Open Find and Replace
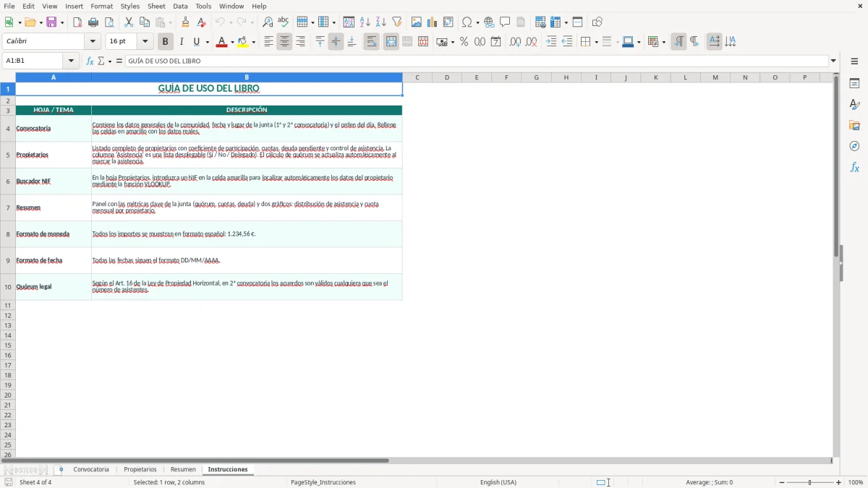This screenshot has height=488, width=868. tap(268, 22)
